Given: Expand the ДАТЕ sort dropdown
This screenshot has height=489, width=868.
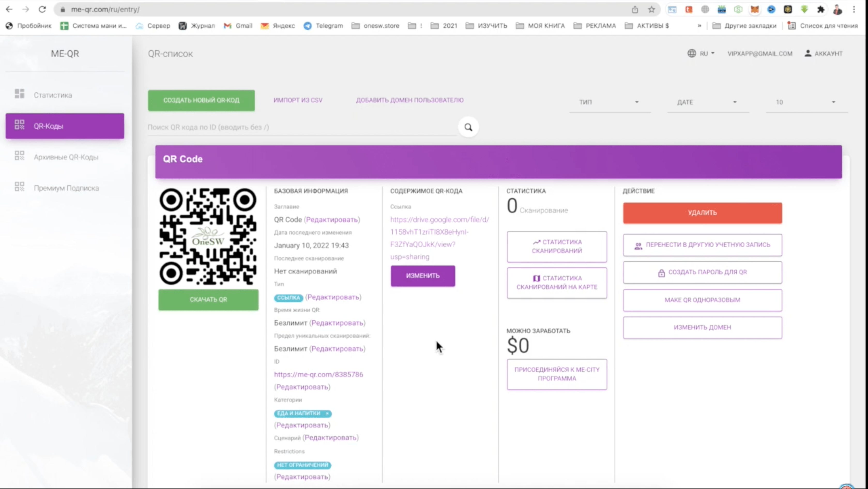Looking at the screenshot, I should click(708, 102).
